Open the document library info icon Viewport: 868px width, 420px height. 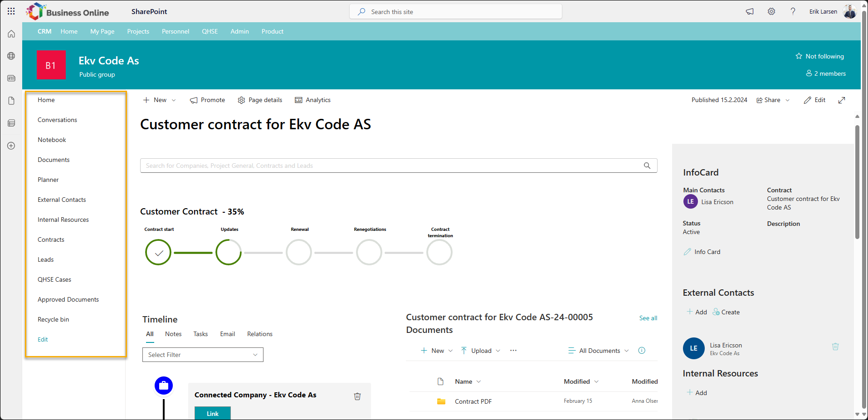pyautogui.click(x=642, y=351)
